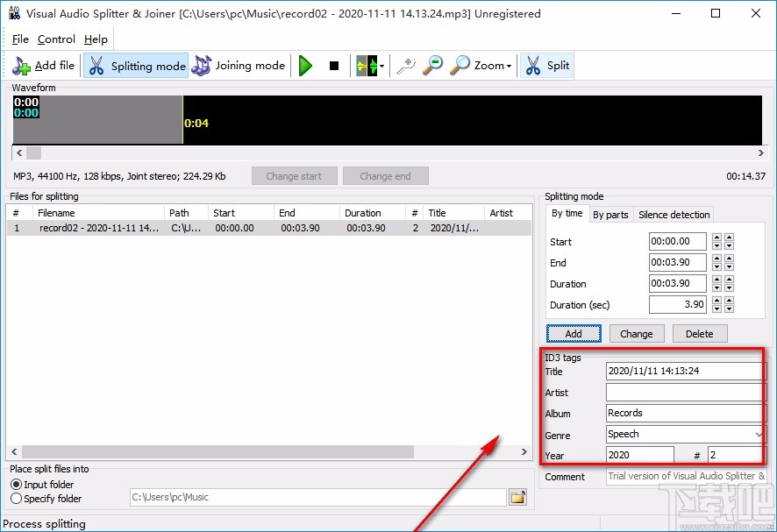Click right down arrow beside Duration (sec)
The width and height of the screenshot is (777, 532).
(x=729, y=309)
